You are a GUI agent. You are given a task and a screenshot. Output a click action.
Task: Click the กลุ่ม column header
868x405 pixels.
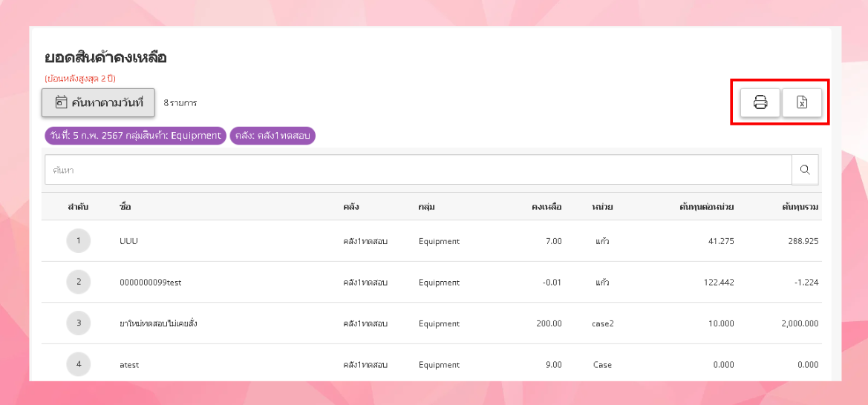pyautogui.click(x=426, y=207)
